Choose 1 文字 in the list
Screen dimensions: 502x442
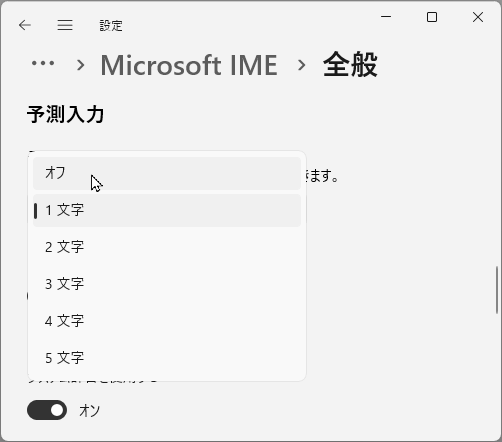point(167,211)
